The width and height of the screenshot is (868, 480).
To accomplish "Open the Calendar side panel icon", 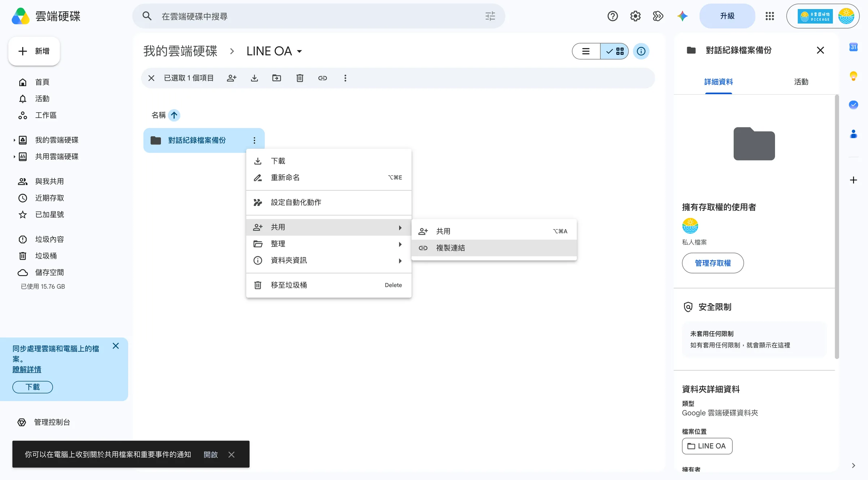I will [854, 47].
